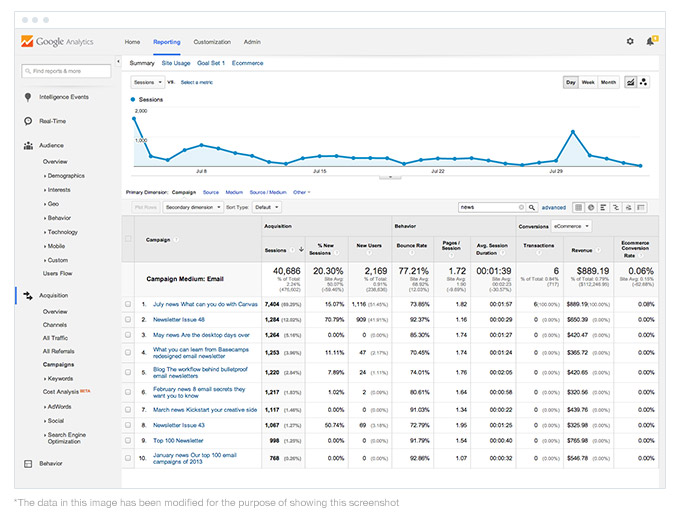Go to the Home tab
679x520 pixels.
click(x=132, y=42)
